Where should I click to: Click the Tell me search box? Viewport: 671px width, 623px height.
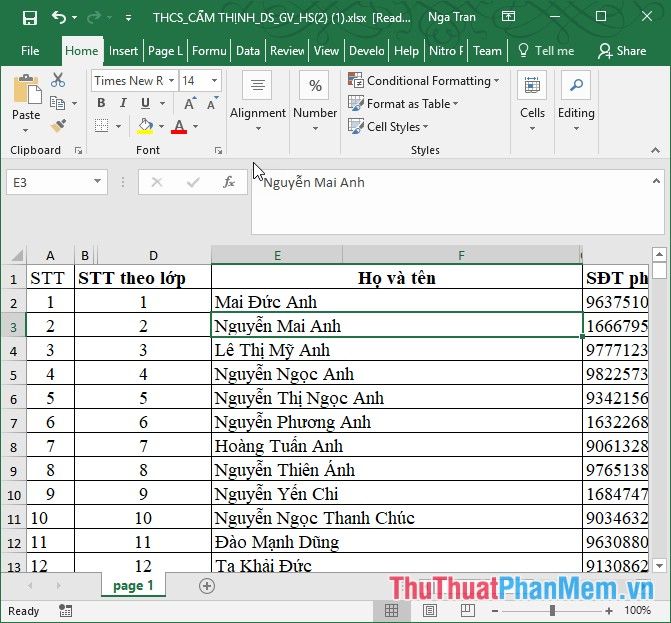point(546,51)
